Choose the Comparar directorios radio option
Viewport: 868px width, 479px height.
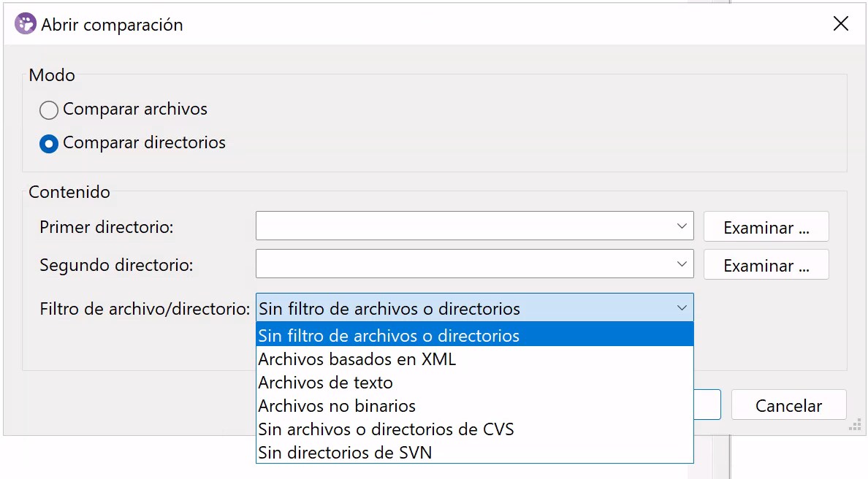click(x=49, y=144)
